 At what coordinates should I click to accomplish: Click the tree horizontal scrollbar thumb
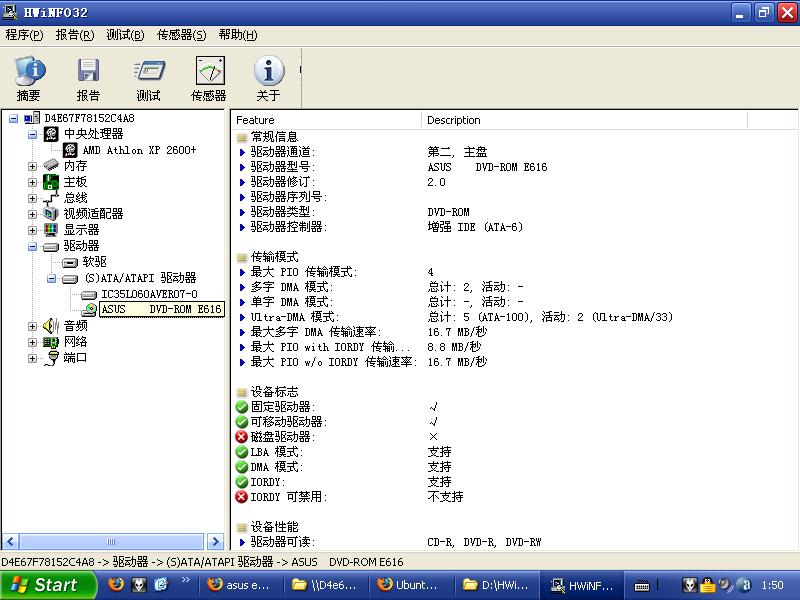pos(111,541)
